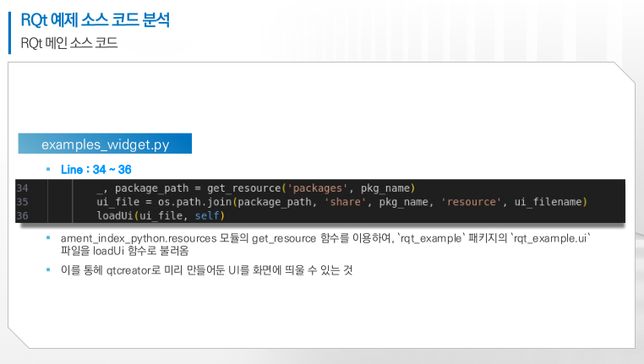This screenshot has width=644, height=364.
Task: Click 'os.path.join' in code line 35
Action: point(194,202)
